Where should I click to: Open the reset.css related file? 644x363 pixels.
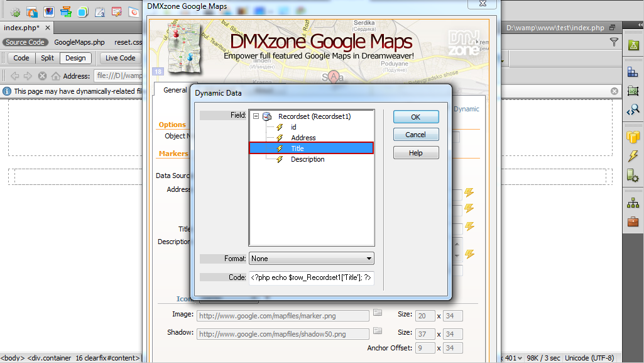pyautogui.click(x=129, y=42)
